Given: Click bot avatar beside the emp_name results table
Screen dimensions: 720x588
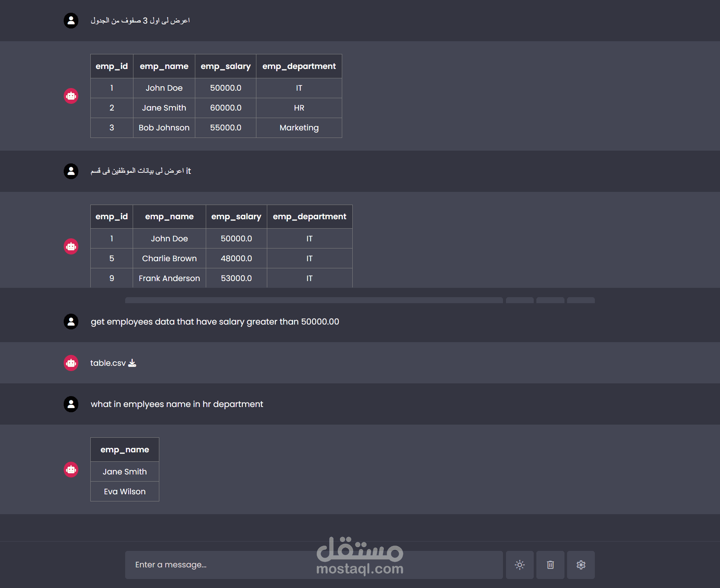Looking at the screenshot, I should (x=71, y=469).
